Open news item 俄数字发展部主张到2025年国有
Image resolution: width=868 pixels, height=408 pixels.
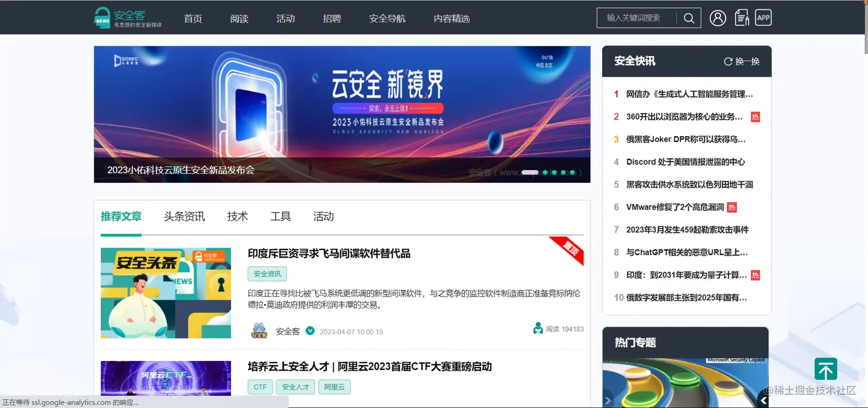687,298
